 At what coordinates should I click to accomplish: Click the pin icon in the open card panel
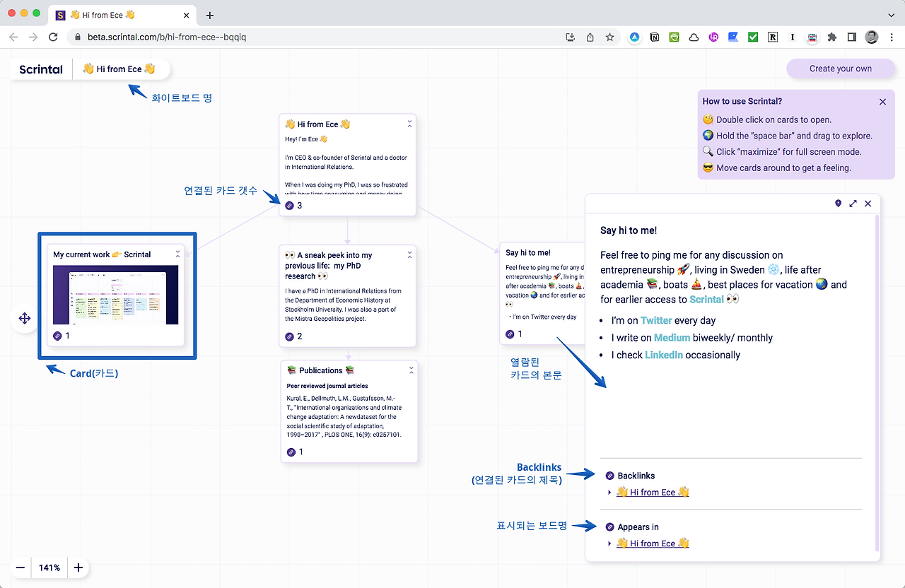pyautogui.click(x=839, y=204)
